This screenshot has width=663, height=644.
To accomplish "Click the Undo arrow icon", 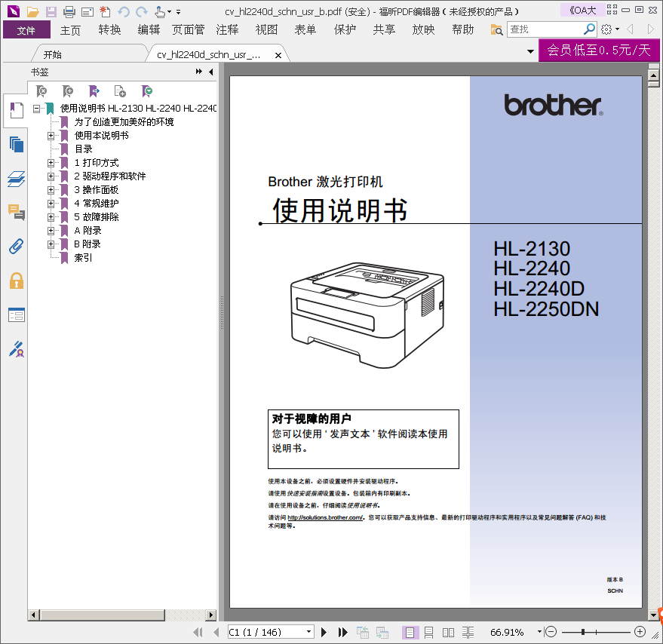I will [x=124, y=12].
